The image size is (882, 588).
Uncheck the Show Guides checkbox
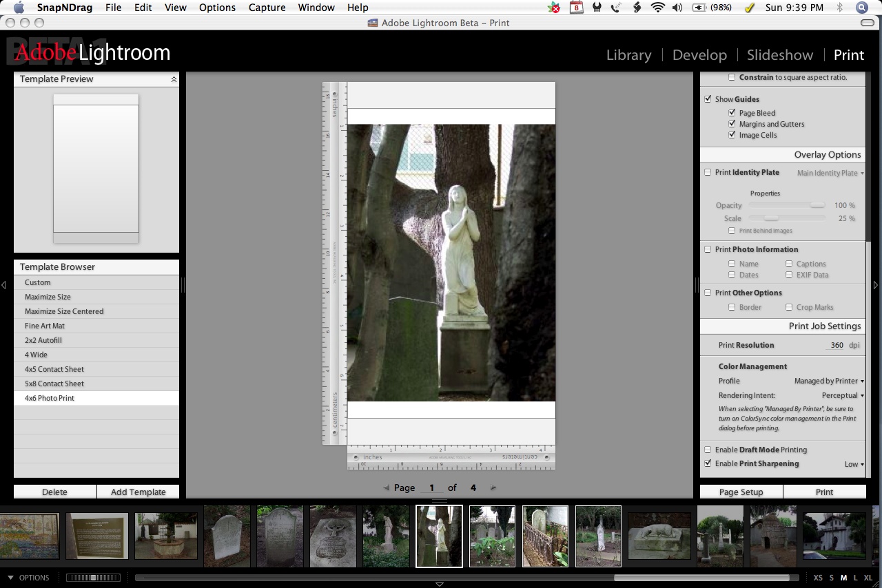[708, 99]
